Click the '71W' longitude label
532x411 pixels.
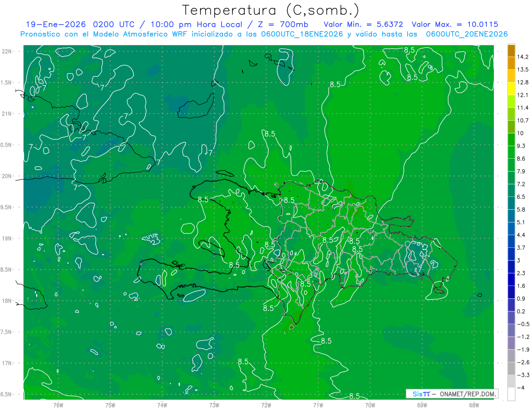coord(318,405)
